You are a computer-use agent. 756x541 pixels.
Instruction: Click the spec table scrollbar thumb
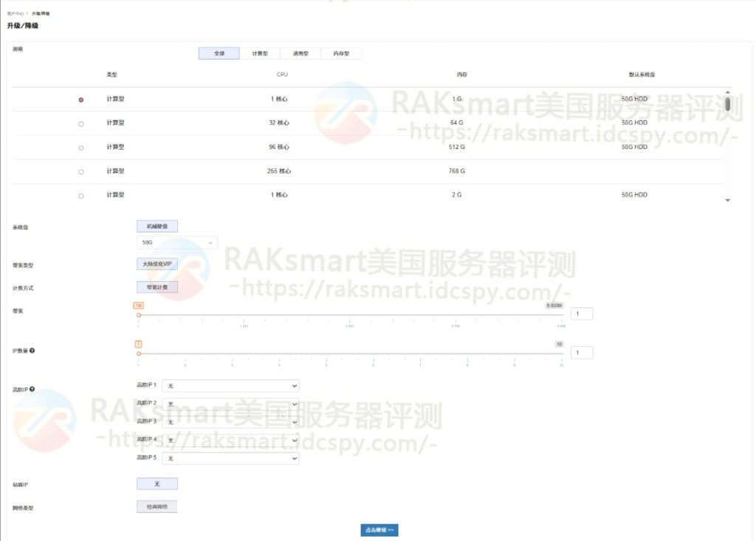pos(727,103)
